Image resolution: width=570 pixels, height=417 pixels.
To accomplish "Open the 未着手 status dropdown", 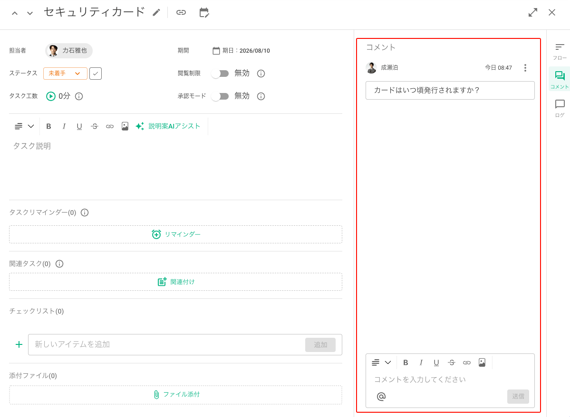I will coord(65,73).
